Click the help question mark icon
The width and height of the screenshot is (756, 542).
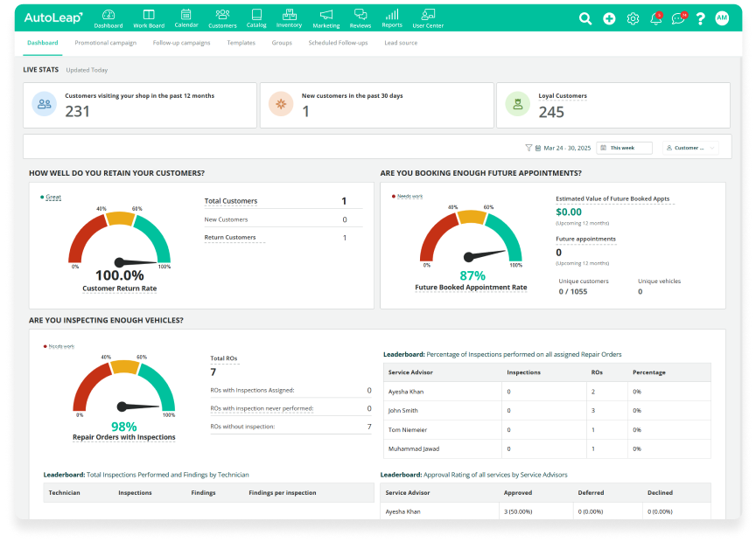pos(700,18)
